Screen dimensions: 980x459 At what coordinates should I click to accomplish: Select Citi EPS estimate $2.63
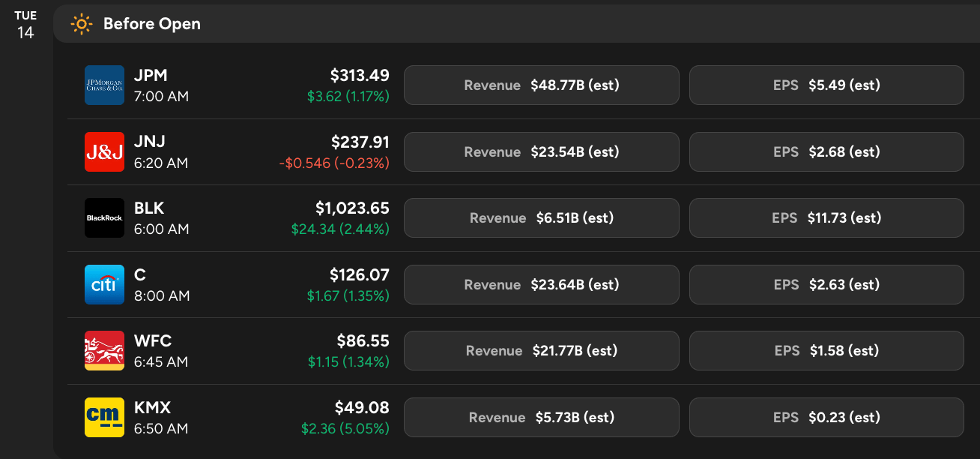[x=826, y=284]
